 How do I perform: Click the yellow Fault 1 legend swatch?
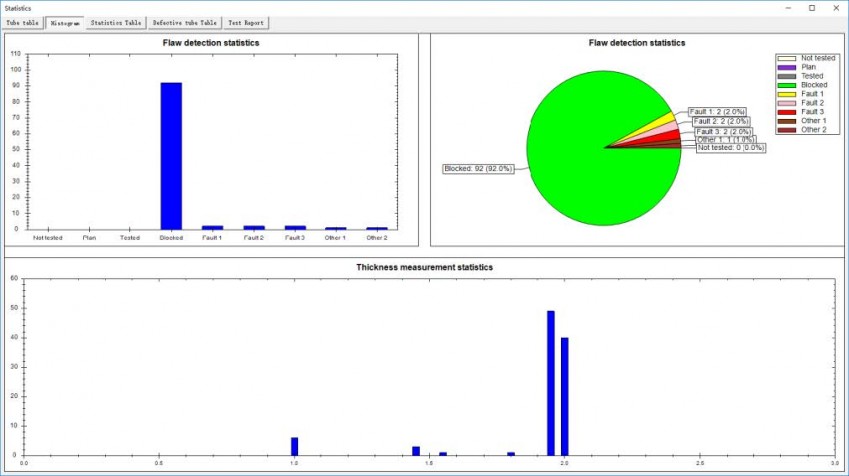pos(788,94)
